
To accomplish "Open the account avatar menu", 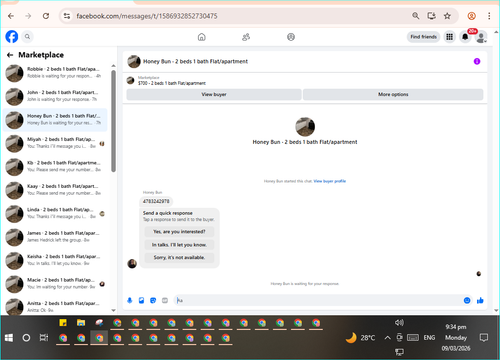I will click(481, 37).
